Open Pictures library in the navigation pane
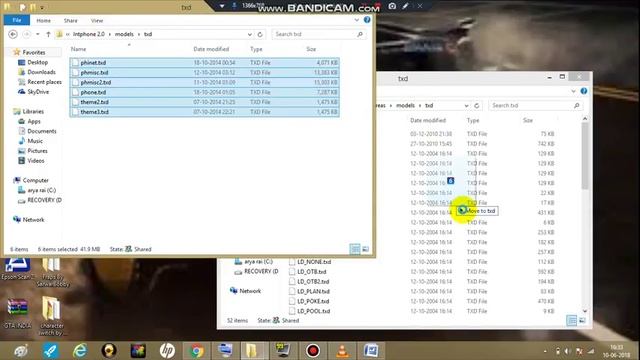The height and width of the screenshot is (360, 640). point(37,151)
